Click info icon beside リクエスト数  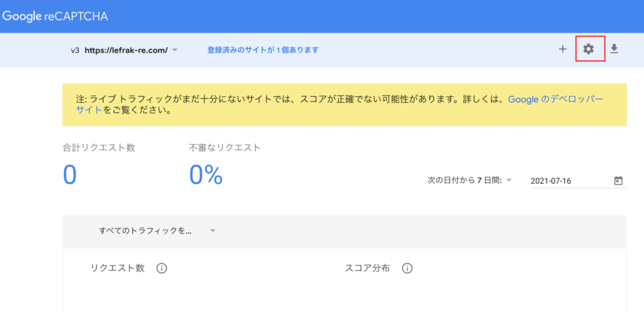162,269
